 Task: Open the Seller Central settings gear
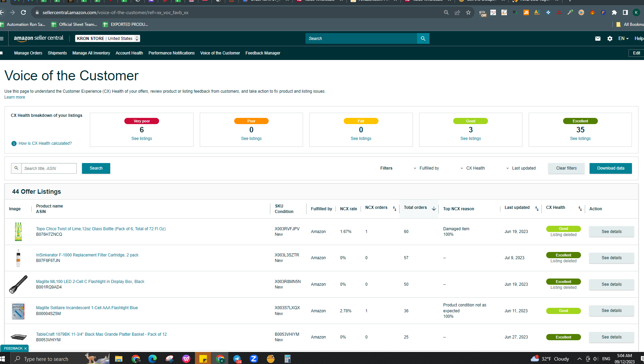(610, 39)
